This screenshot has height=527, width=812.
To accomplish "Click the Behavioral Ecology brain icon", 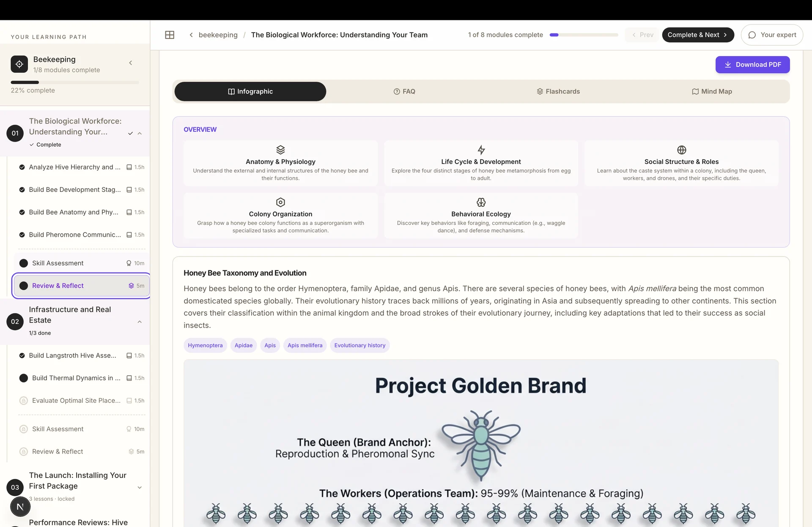I will coord(481,202).
